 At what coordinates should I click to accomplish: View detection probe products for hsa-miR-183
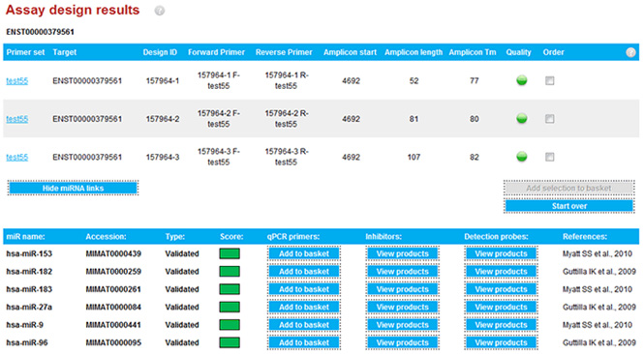coord(501,289)
